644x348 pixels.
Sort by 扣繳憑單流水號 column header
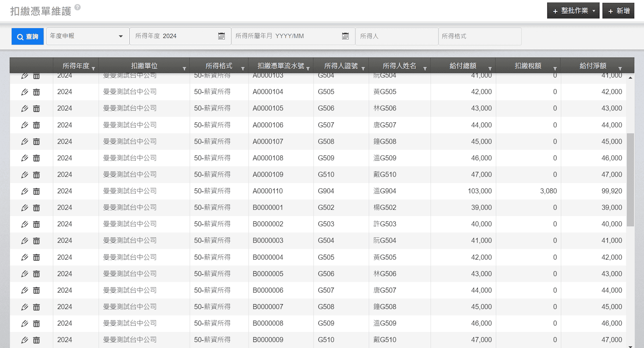coord(281,66)
